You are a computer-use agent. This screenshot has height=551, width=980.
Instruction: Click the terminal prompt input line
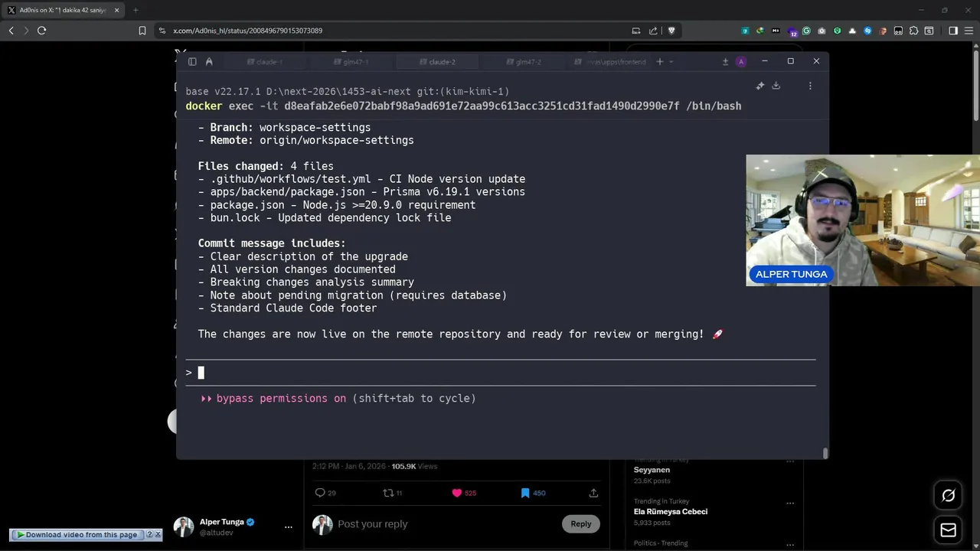[501, 373]
